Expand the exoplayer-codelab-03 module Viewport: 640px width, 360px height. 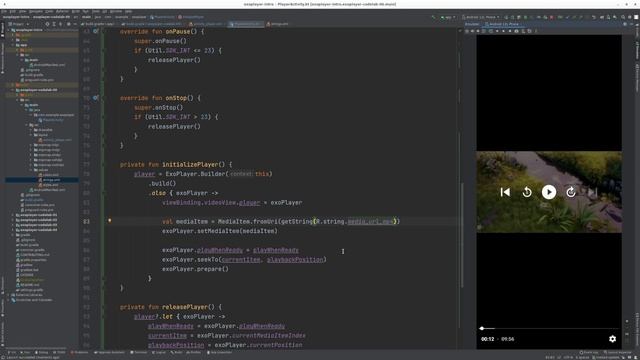[x=13, y=224]
